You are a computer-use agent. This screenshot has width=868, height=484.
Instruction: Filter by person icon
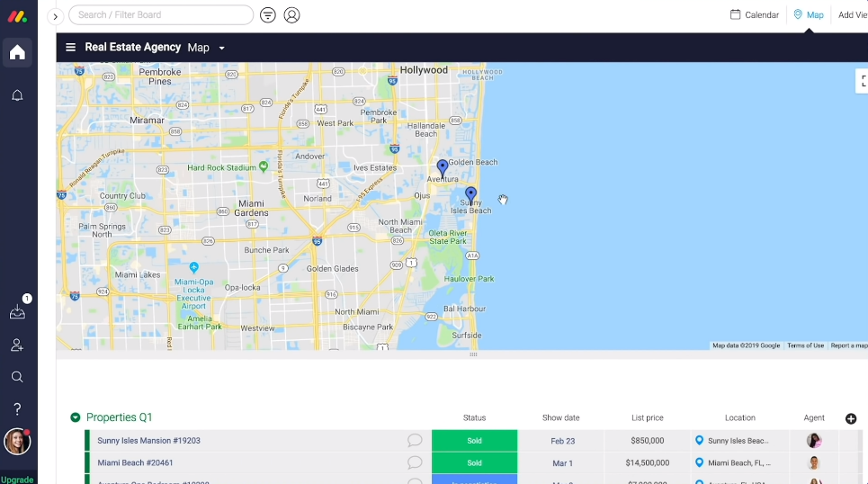pos(291,15)
